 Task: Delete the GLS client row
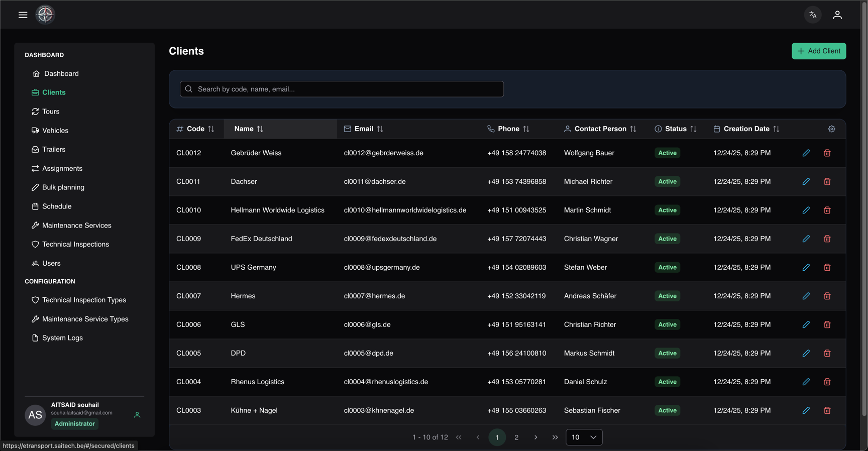[827, 325]
